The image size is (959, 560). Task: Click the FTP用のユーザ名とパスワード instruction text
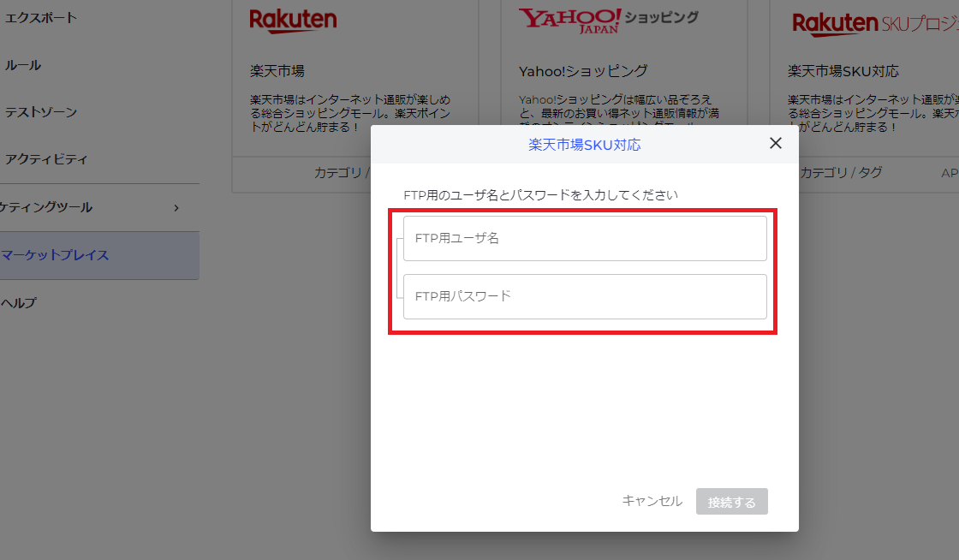(540, 195)
